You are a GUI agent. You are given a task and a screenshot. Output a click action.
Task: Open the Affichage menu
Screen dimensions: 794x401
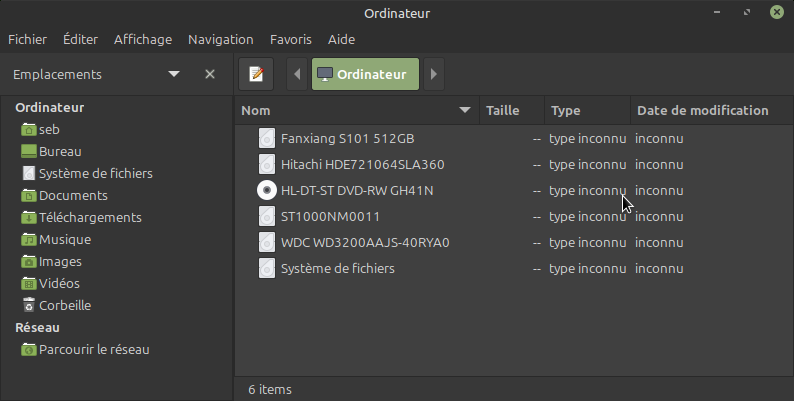[143, 40]
